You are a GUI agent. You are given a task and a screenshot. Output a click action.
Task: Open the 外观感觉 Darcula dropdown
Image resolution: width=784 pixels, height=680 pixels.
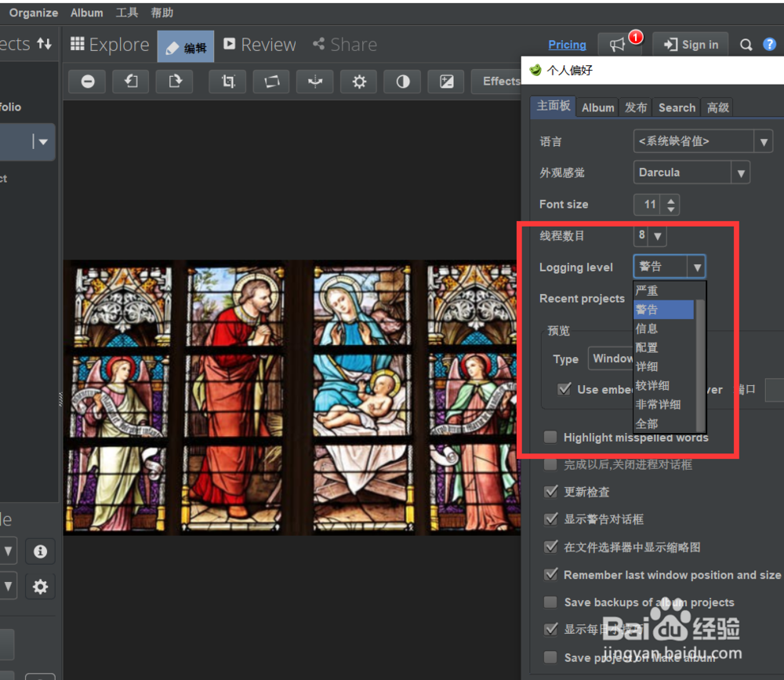click(691, 173)
